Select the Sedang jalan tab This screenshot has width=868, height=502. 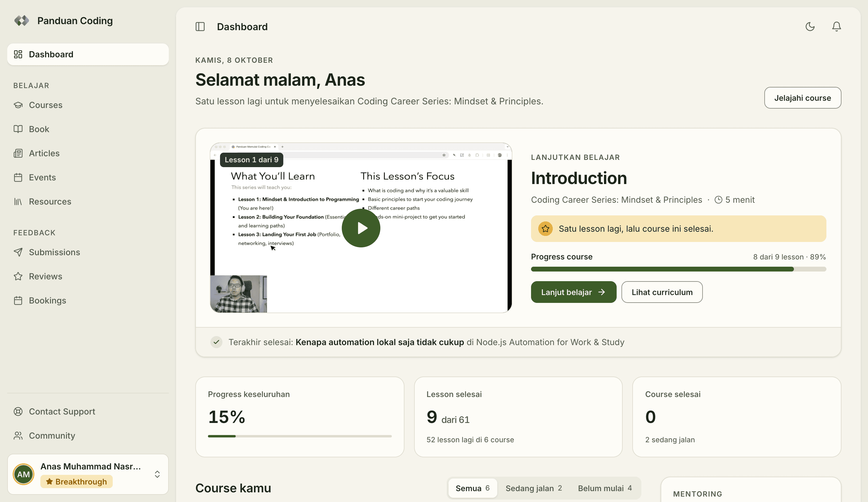(x=533, y=488)
